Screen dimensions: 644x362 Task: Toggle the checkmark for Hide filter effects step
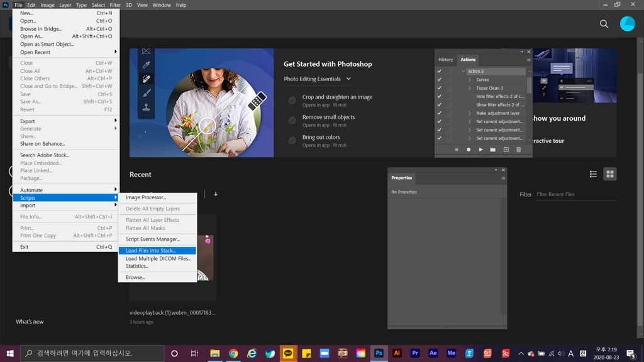point(439,96)
